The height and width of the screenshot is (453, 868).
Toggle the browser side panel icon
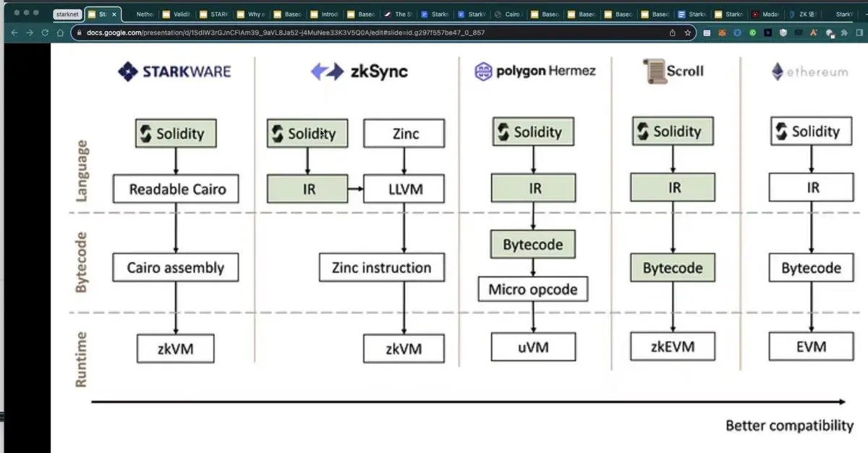tap(859, 33)
